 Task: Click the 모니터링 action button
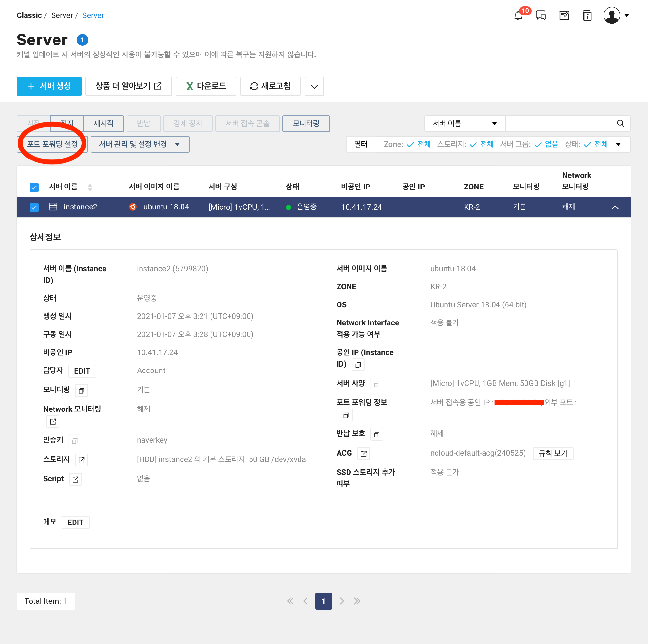click(306, 124)
